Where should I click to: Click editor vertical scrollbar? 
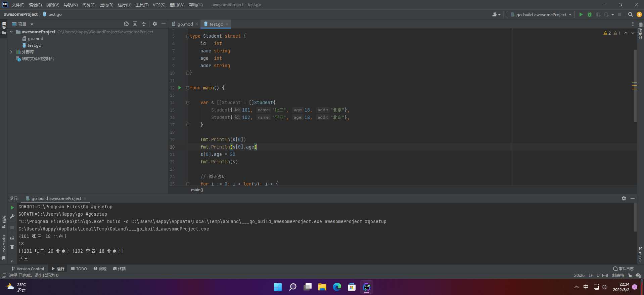click(635, 86)
